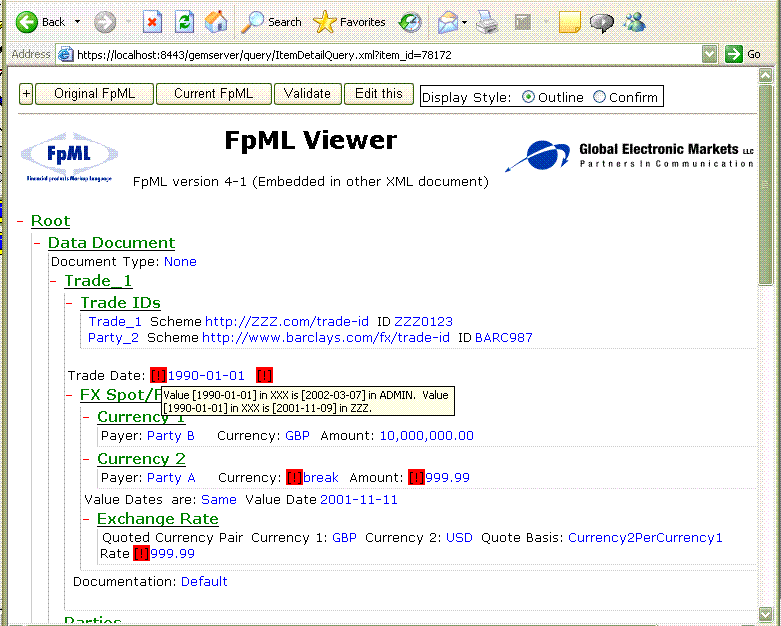Open Original FpML

coord(94,94)
